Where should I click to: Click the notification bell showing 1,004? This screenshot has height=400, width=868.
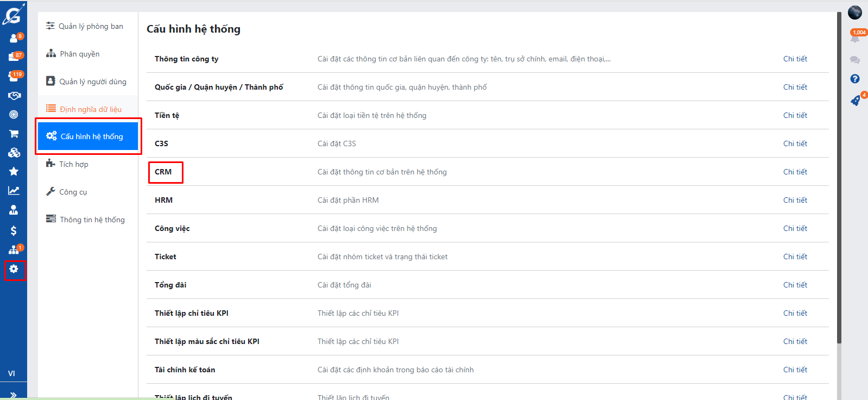point(855,37)
